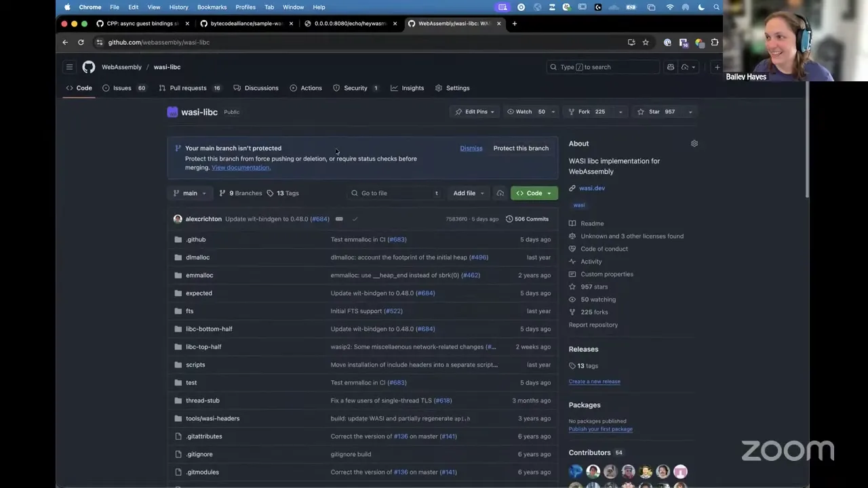The image size is (868, 488).
Task: Open the Security tab
Action: [x=355, y=88]
